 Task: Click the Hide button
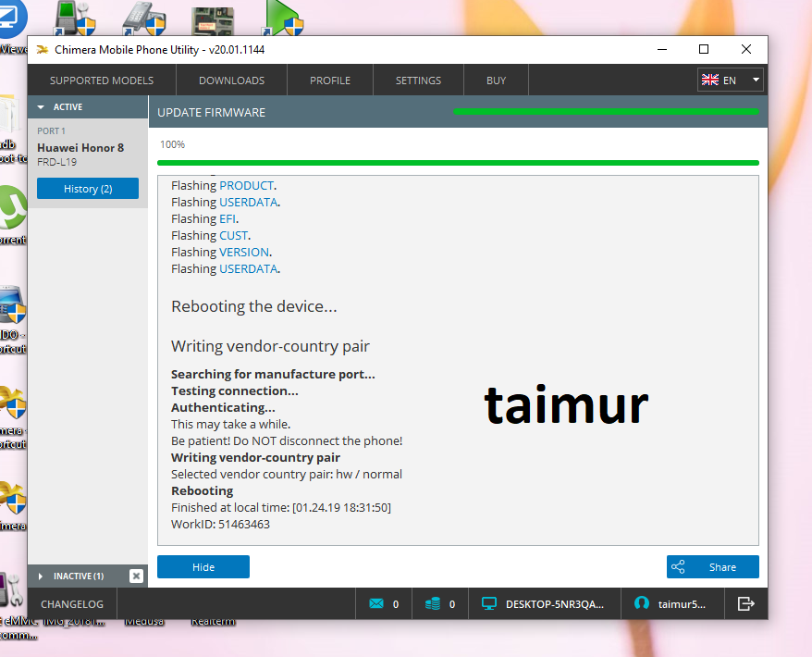[203, 567]
